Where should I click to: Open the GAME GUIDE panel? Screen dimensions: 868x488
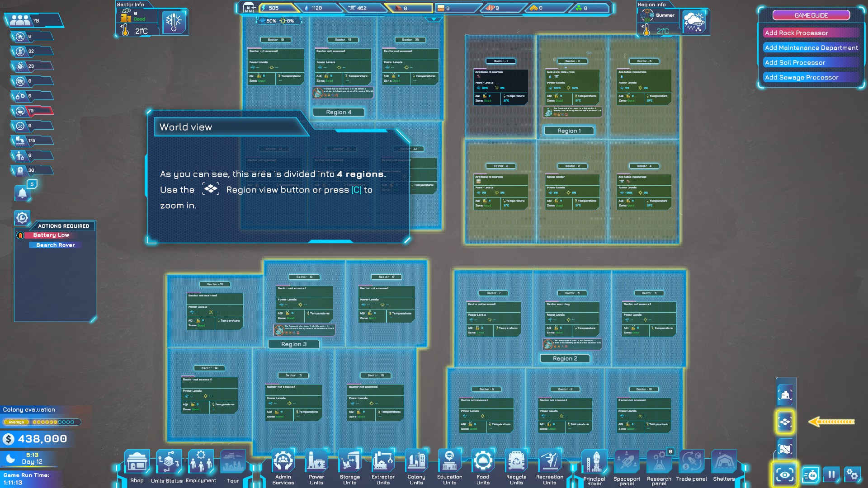pyautogui.click(x=811, y=15)
